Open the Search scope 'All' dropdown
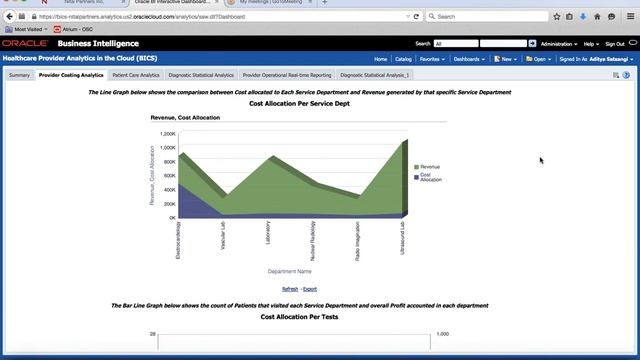 tap(456, 44)
